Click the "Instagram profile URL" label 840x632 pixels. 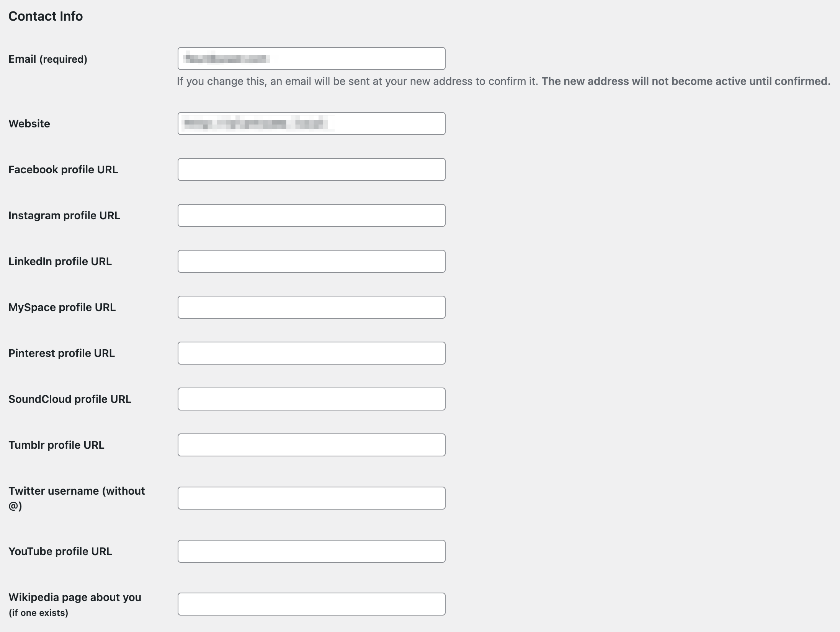click(x=64, y=216)
